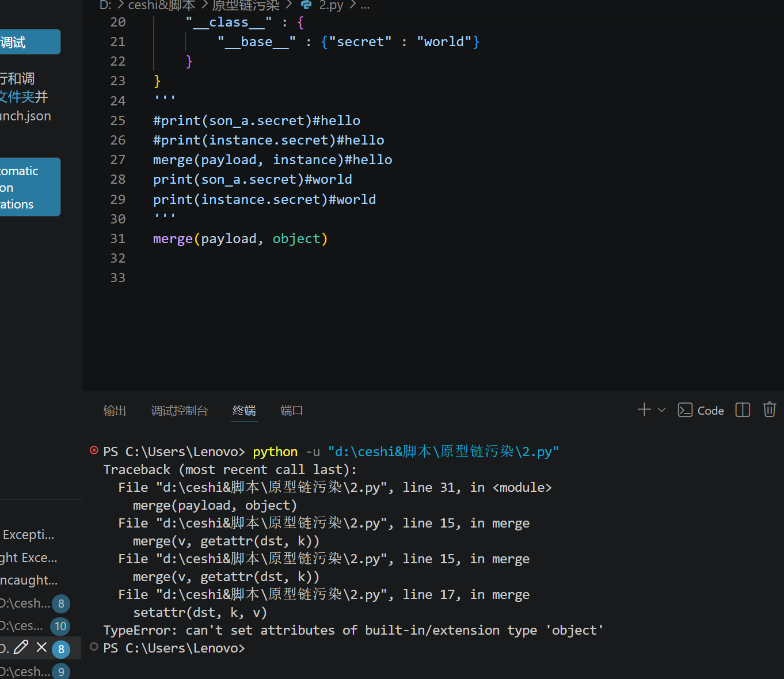Click the Python file icon in the breadcrumb
This screenshot has width=784, height=679.
pos(306,5)
